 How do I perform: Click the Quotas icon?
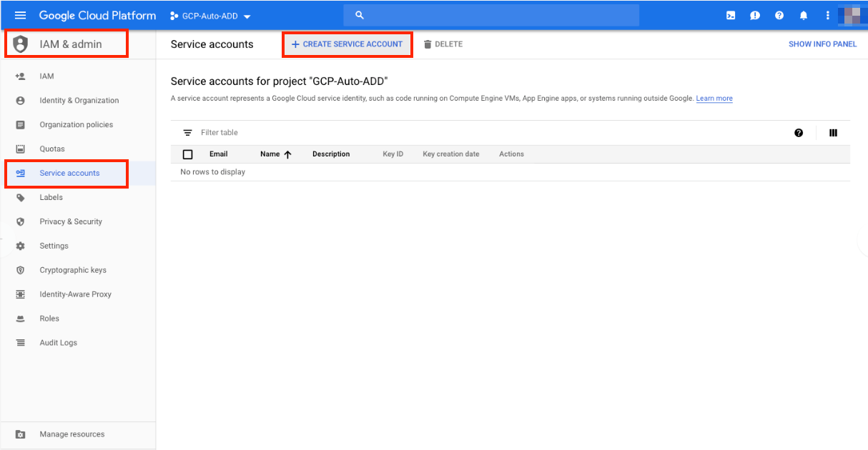click(20, 149)
